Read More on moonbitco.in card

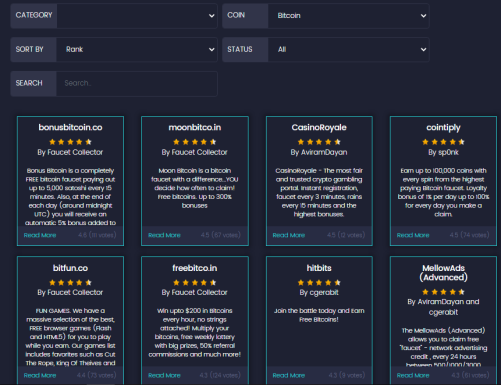pos(164,235)
